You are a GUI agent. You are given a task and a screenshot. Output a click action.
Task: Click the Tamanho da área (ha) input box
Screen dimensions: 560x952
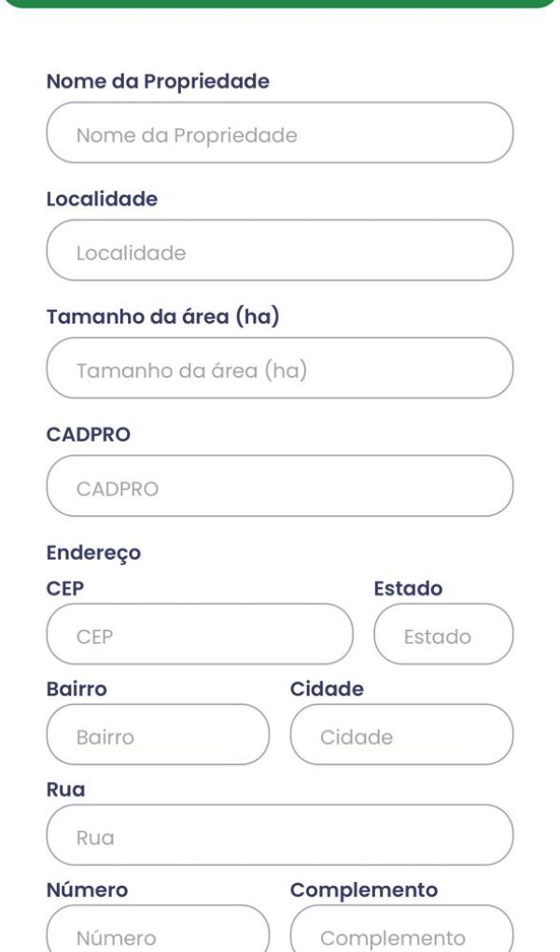tap(279, 368)
